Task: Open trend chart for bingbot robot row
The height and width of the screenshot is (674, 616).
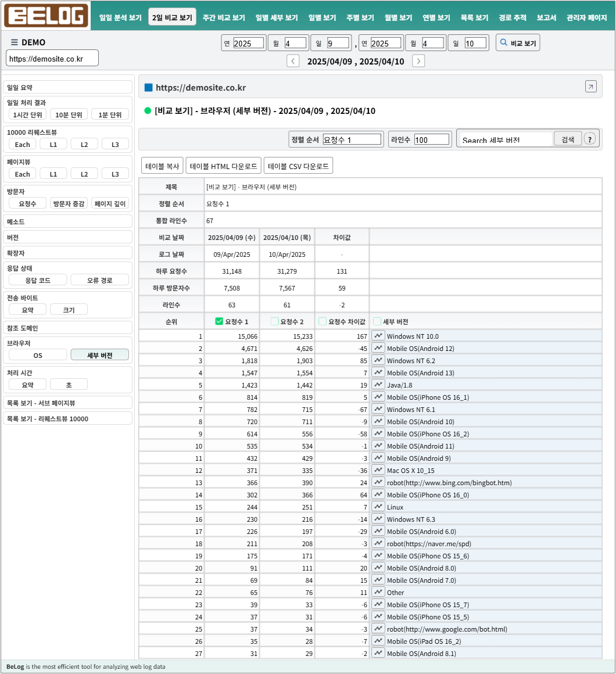Action: coord(378,482)
